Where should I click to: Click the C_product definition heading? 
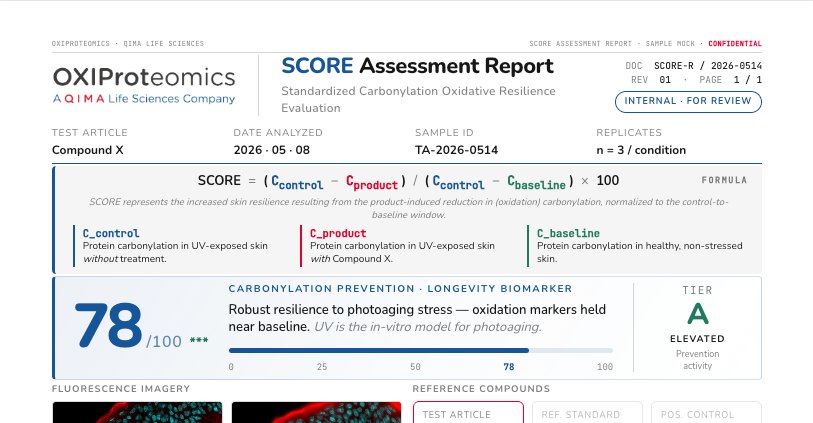pyautogui.click(x=338, y=233)
